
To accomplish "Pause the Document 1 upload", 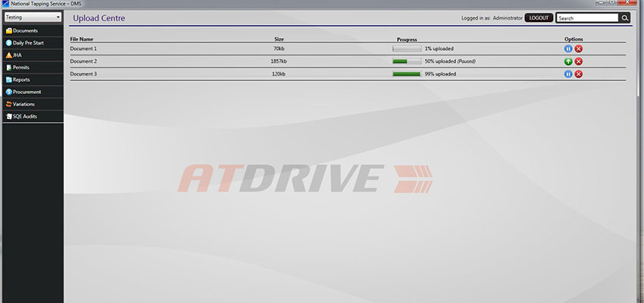I will 568,48.
